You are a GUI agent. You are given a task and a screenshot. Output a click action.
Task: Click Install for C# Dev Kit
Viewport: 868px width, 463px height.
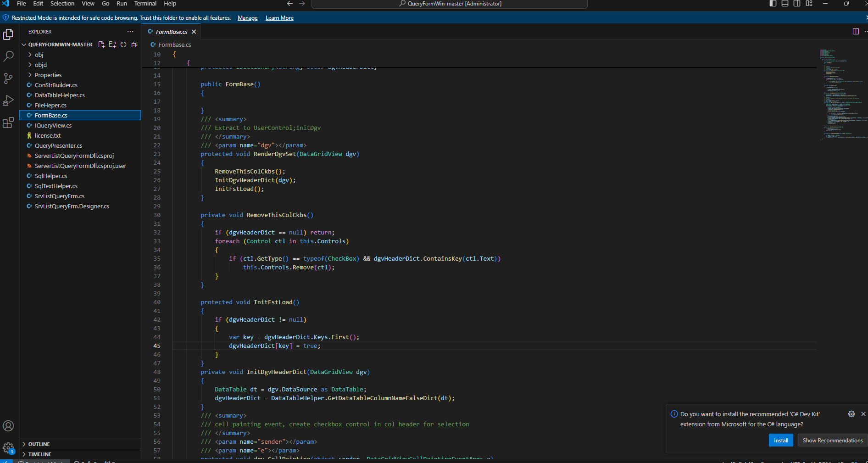pyautogui.click(x=781, y=441)
